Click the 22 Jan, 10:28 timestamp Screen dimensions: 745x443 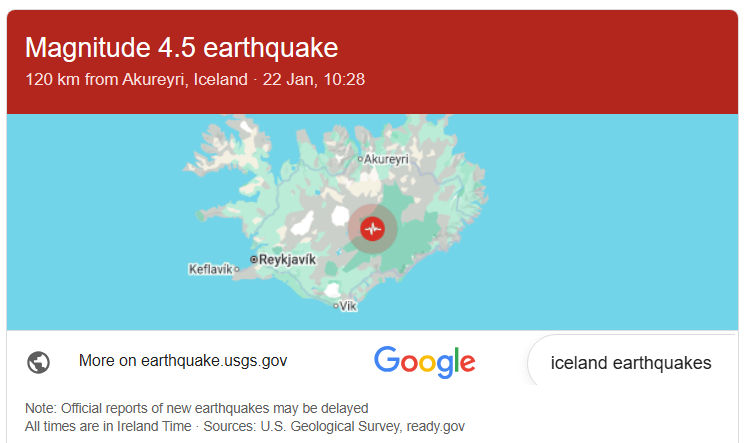click(314, 79)
